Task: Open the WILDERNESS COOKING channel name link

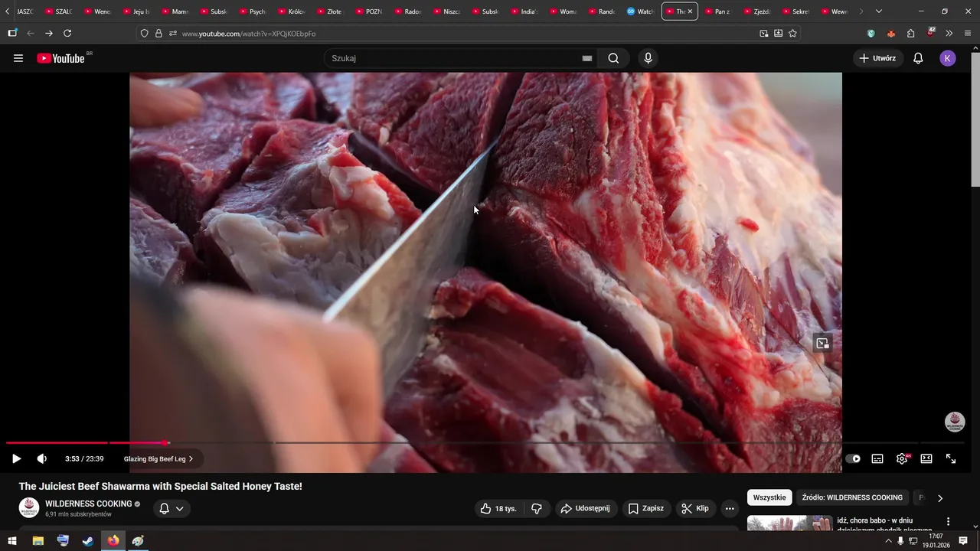Action: coord(89,504)
